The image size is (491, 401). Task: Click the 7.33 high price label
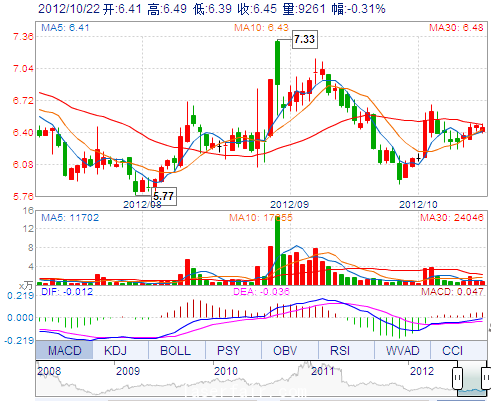click(305, 39)
